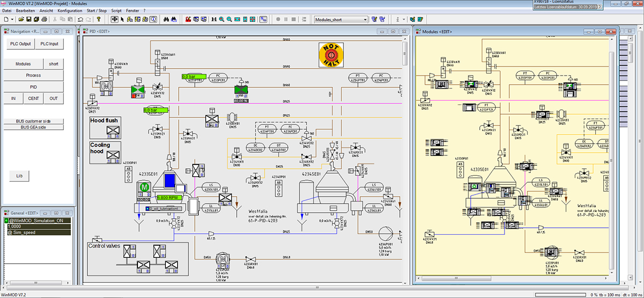Screen dimensions: 644x298
Task: Click the magnifier zoom-in toolbar icon
Action: click(x=222, y=19)
